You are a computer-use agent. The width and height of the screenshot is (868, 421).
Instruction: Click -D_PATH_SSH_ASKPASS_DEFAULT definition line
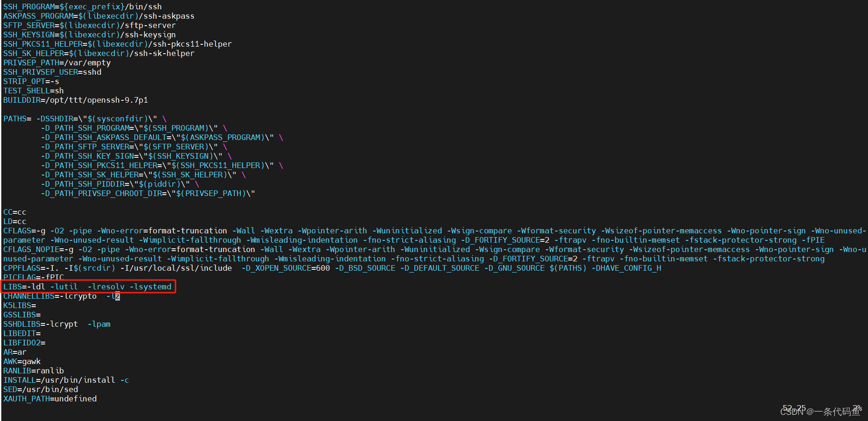point(162,137)
